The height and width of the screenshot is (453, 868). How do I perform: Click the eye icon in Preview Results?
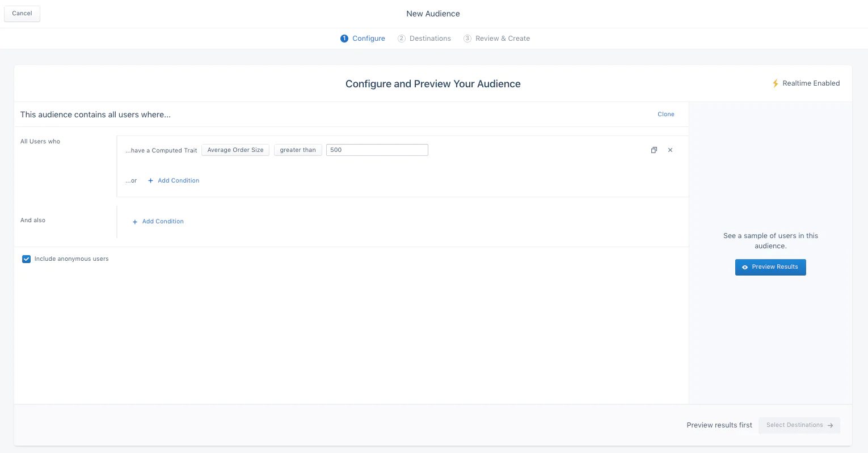point(745,267)
